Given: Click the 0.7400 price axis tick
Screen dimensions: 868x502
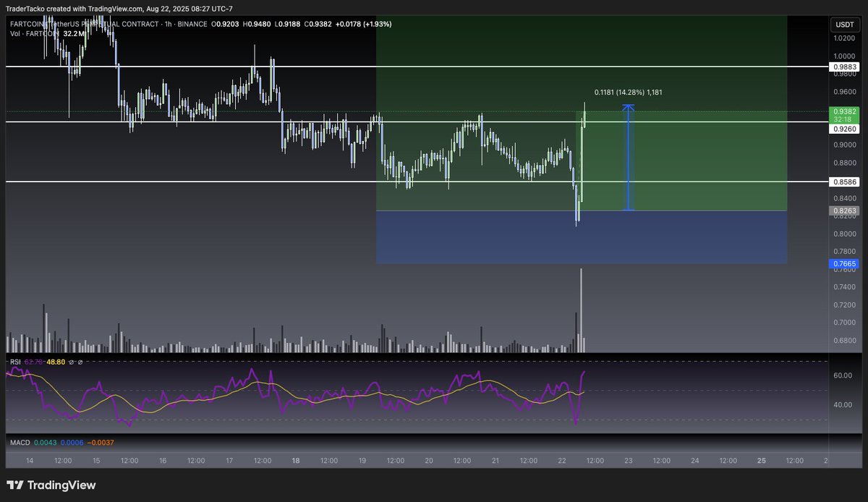Looking at the screenshot, I should coord(844,287).
